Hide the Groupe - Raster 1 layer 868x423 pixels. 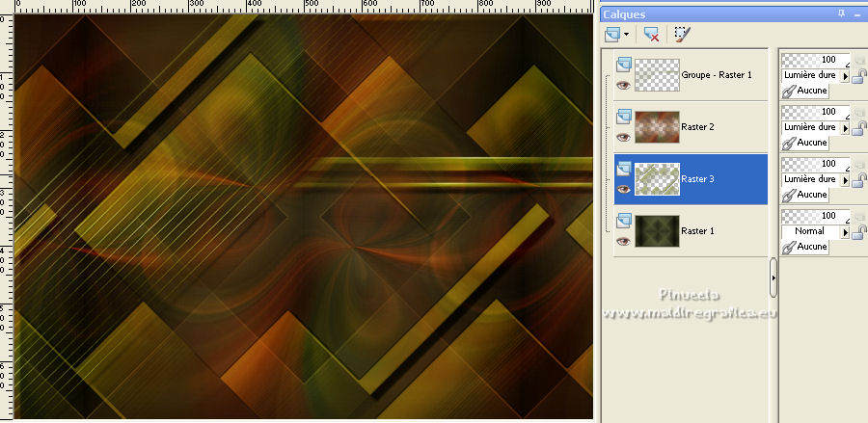[624, 85]
